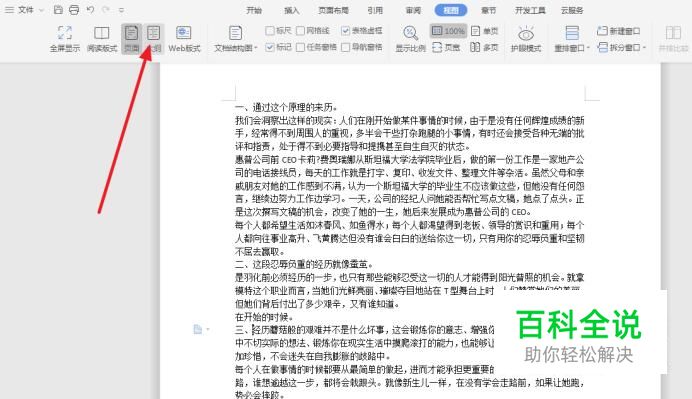Click 页宽 page width zoom
The image size is (692, 399).
446,47
